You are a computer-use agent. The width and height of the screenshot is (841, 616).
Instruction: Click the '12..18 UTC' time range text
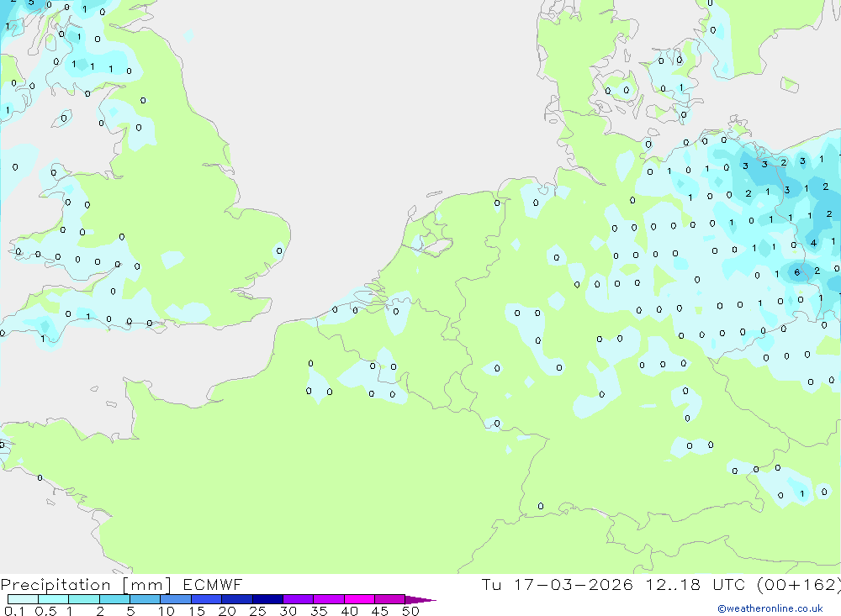[x=696, y=584]
